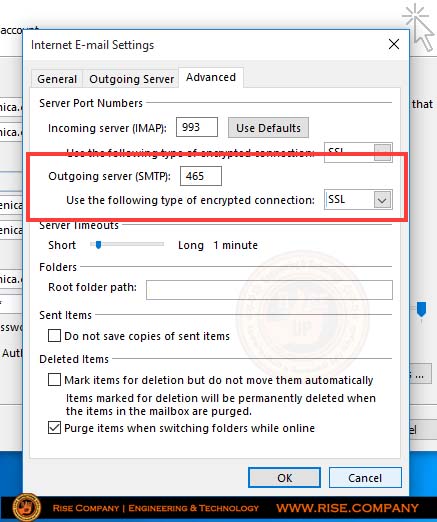This screenshot has width=437, height=522.
Task: Click the Incoming server IMAP port field
Action: tap(197, 127)
